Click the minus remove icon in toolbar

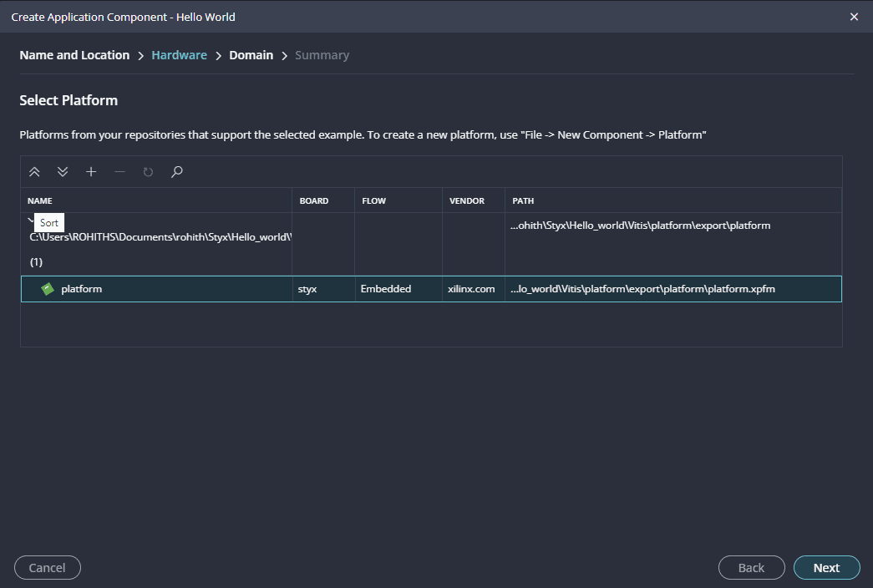pyautogui.click(x=119, y=172)
